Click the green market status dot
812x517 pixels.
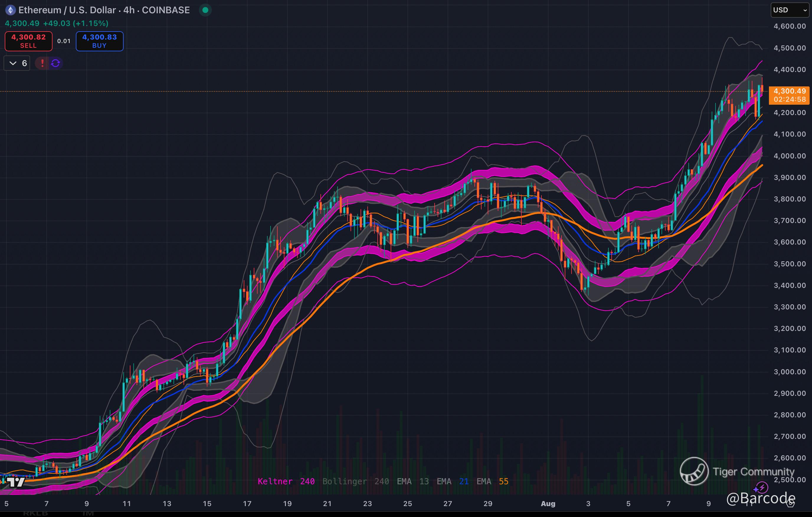tap(205, 10)
